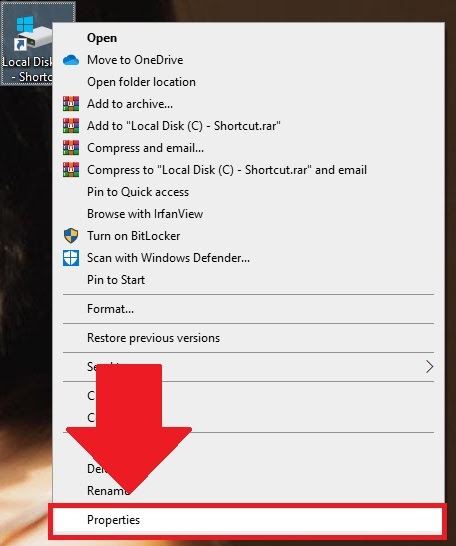Screen dimensions: 456x546
Task: Expand the Send to submenu arrow
Action: tap(430, 367)
